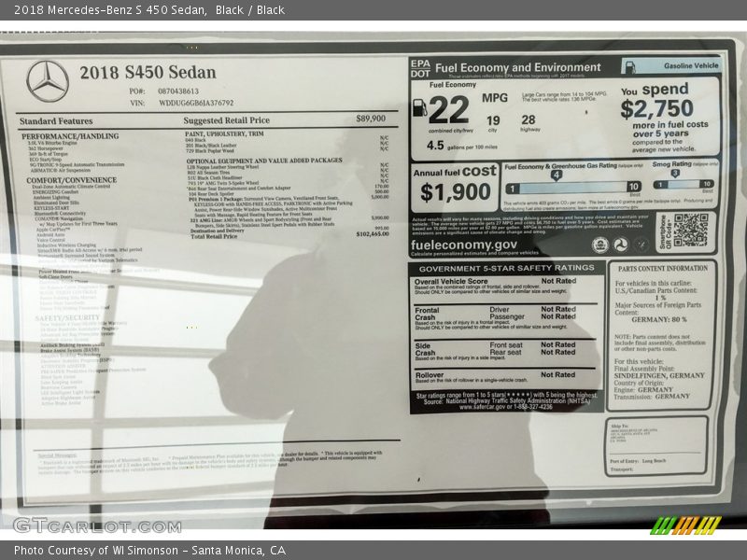
Task: Select 'Not Rated' in the Front seat row
Action: 557,344
